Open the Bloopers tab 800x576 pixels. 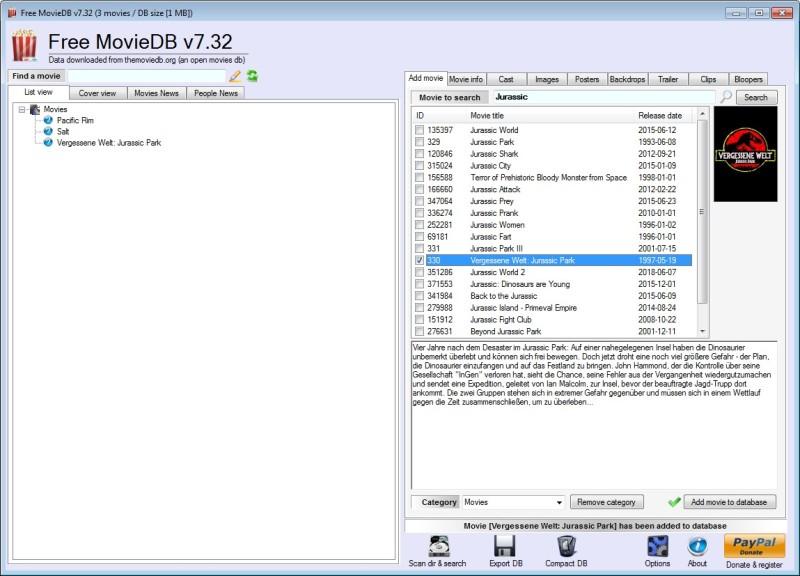[748, 79]
